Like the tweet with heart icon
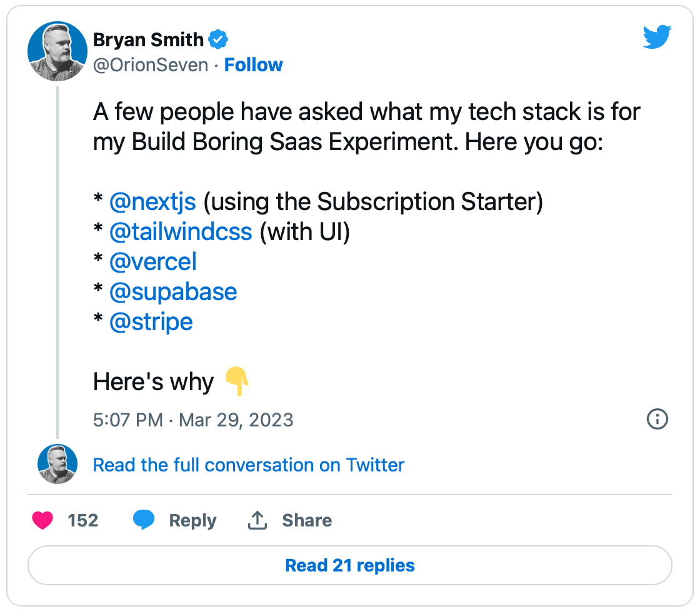 pyautogui.click(x=42, y=520)
